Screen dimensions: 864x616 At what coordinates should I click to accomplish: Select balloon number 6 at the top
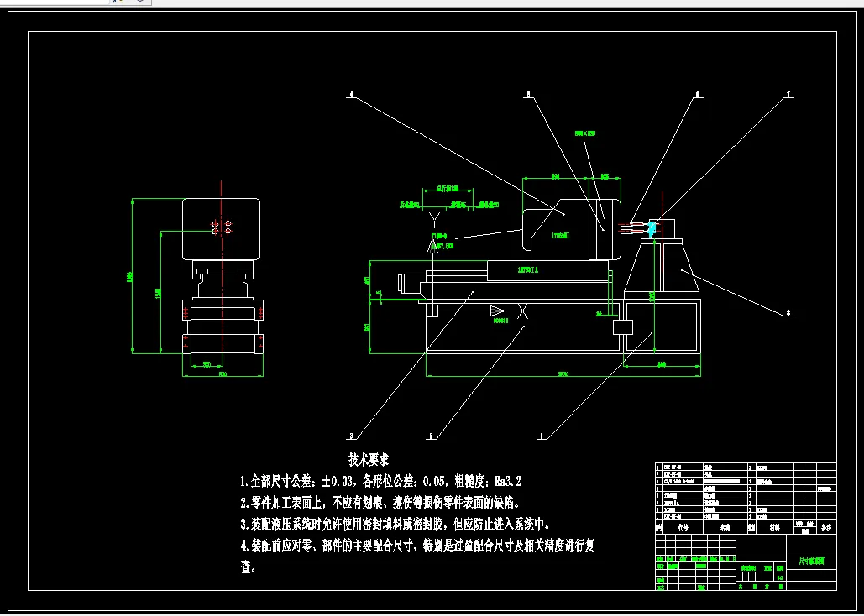(697, 95)
